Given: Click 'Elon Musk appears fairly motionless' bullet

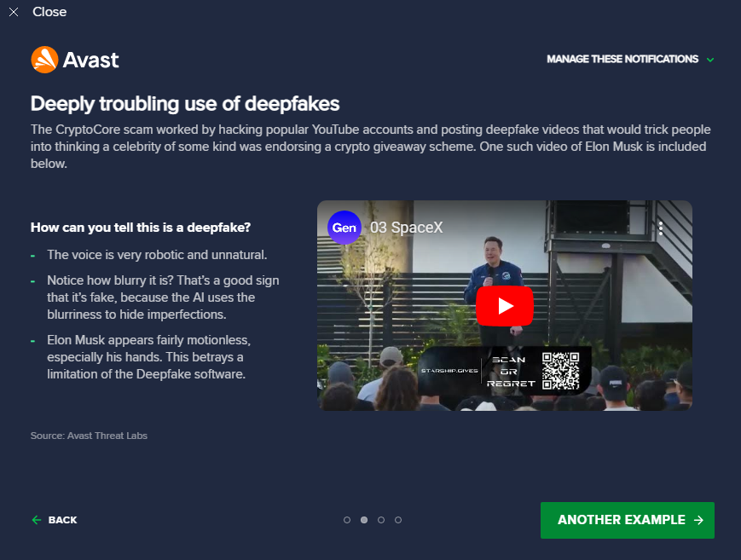Looking at the screenshot, I should tap(149, 357).
